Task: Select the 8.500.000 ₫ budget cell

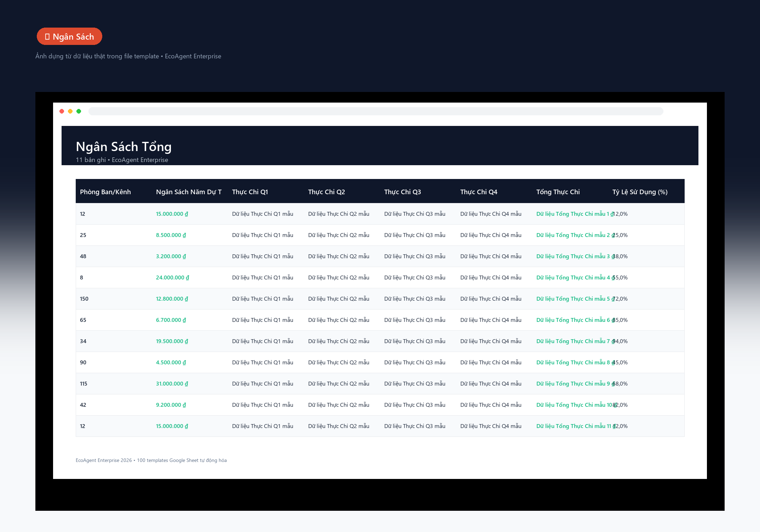Action: click(171, 235)
